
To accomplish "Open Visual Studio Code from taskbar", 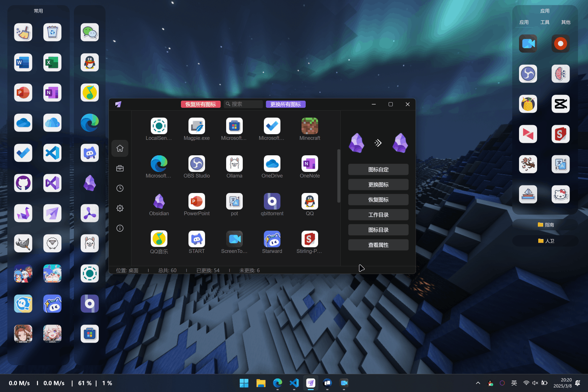I will tap(294, 383).
